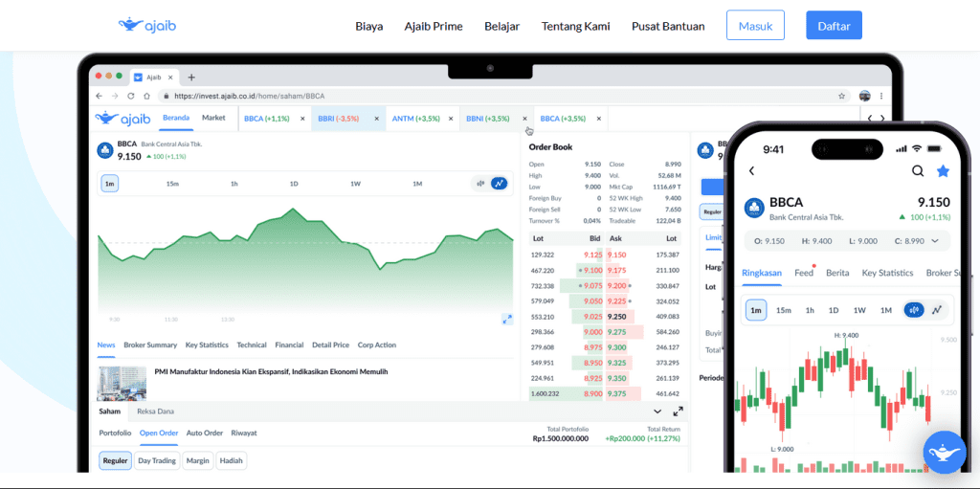Click the stock tabs scroll-left chevron
The width and height of the screenshot is (980, 489).
pyautogui.click(x=869, y=119)
